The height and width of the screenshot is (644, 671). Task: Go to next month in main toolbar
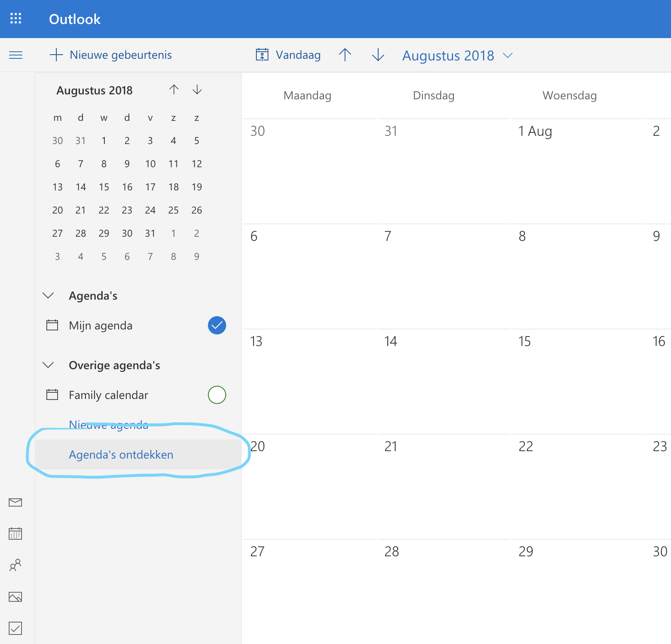click(378, 55)
